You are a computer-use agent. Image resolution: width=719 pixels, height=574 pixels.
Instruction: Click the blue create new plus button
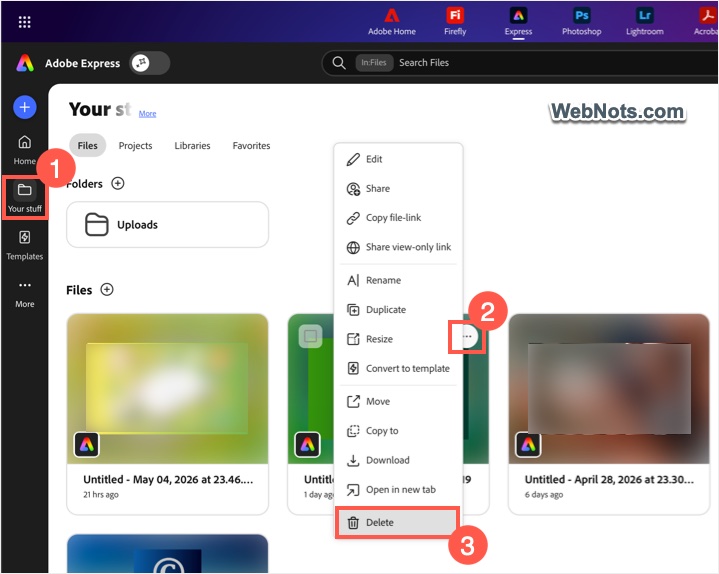click(x=25, y=107)
